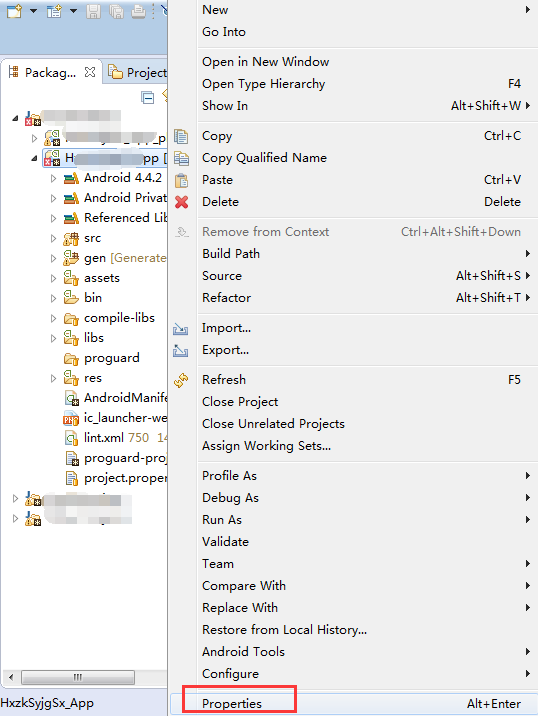Choose Properties from context menu

point(353,704)
